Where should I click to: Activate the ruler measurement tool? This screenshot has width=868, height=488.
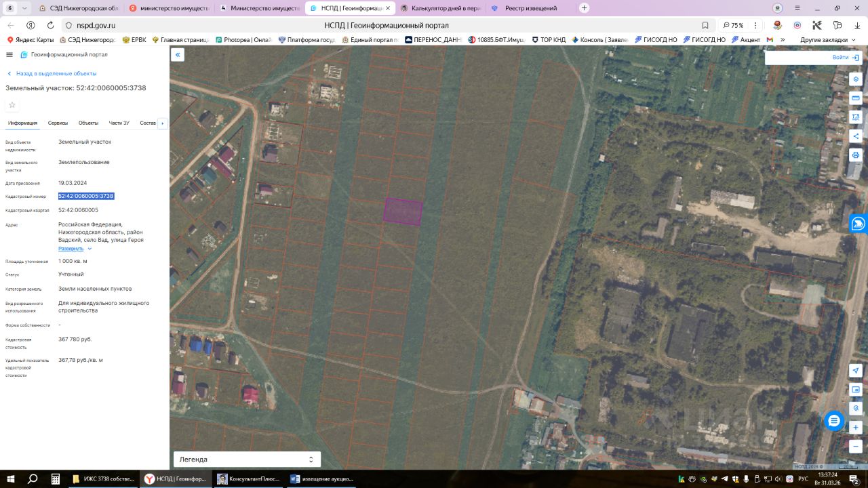click(x=856, y=98)
